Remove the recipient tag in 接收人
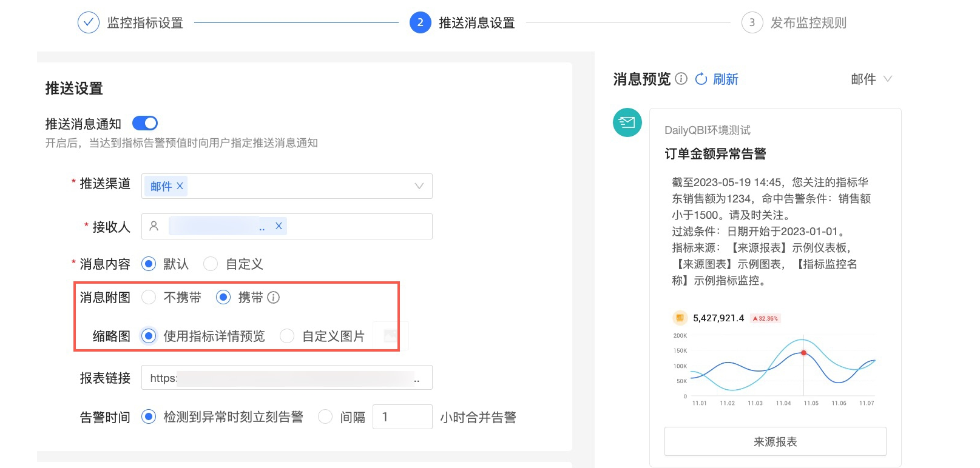This screenshot has height=468, width=980. (x=279, y=226)
